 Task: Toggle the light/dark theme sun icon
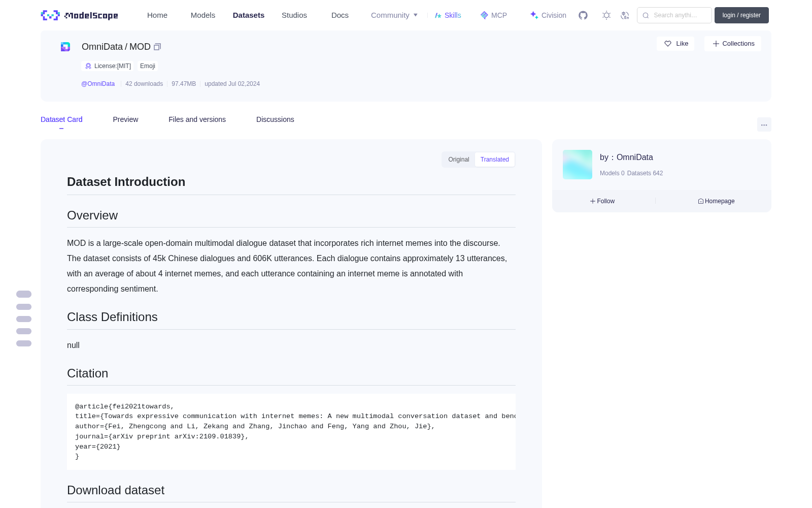click(606, 15)
